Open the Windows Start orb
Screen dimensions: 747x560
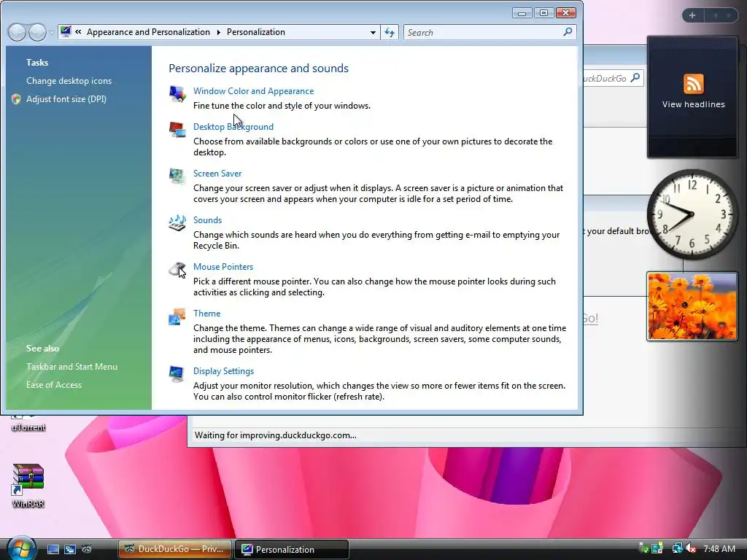pyautogui.click(x=21, y=548)
